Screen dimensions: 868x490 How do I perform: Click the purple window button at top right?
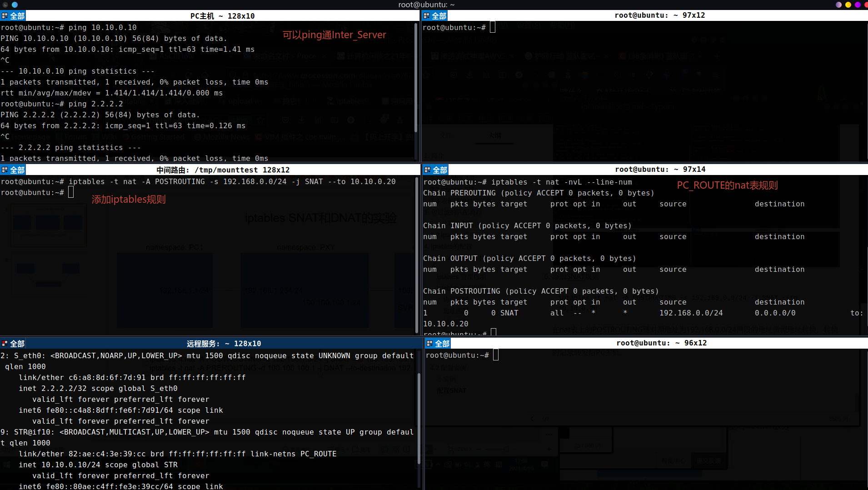838,5
